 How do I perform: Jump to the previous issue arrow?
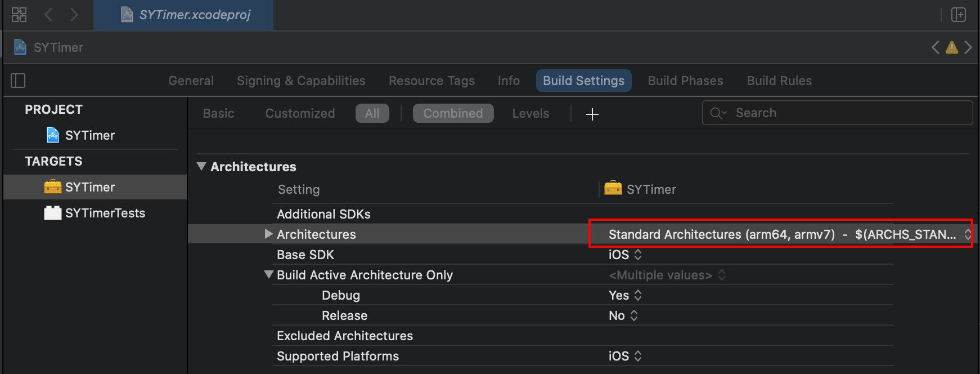click(x=936, y=47)
